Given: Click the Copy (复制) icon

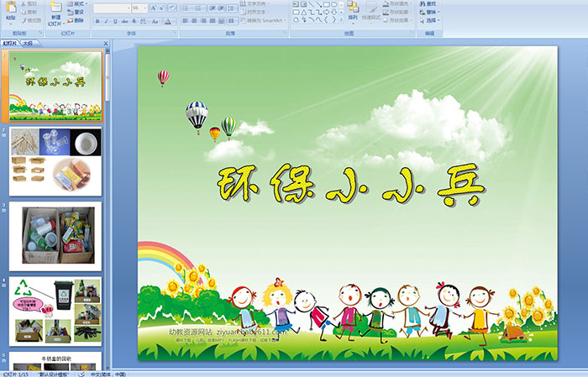Looking at the screenshot, I should click(24, 12).
